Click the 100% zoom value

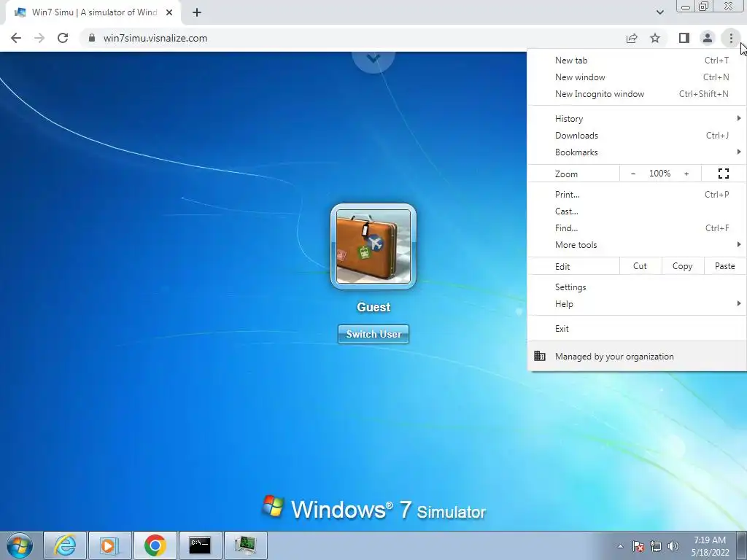(659, 174)
